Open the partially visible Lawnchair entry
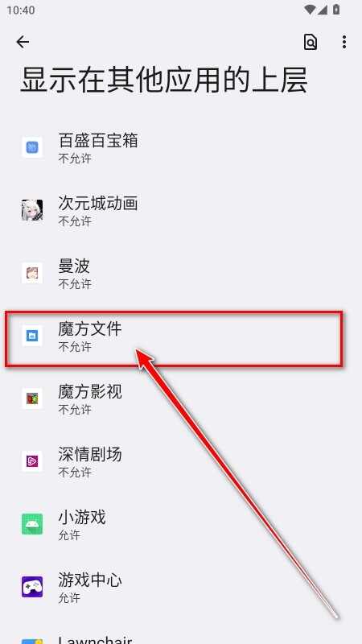This screenshot has height=644, width=362. 181,634
